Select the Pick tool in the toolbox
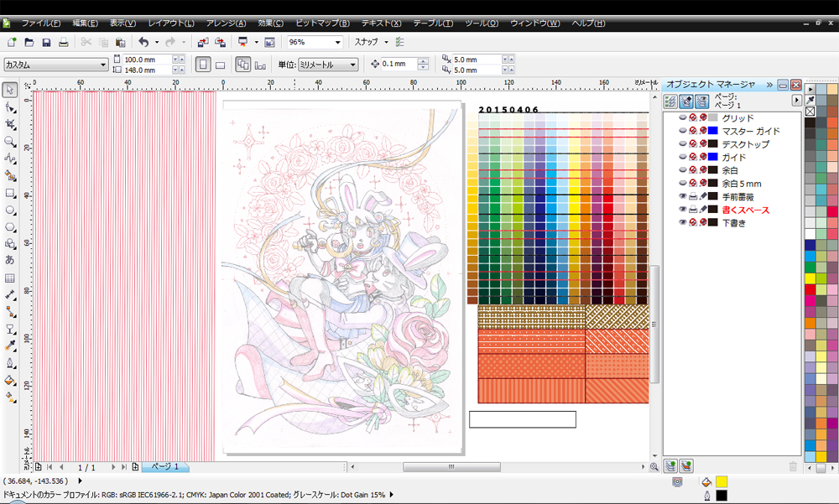This screenshot has width=839, height=504. (x=10, y=90)
